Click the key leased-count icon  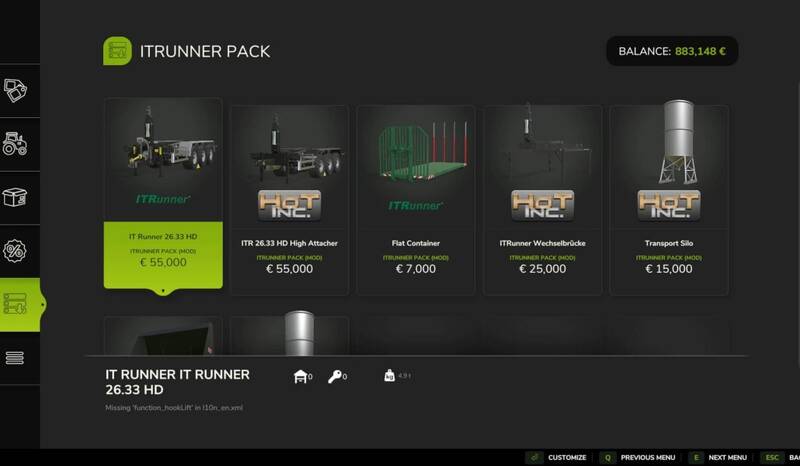coord(335,377)
